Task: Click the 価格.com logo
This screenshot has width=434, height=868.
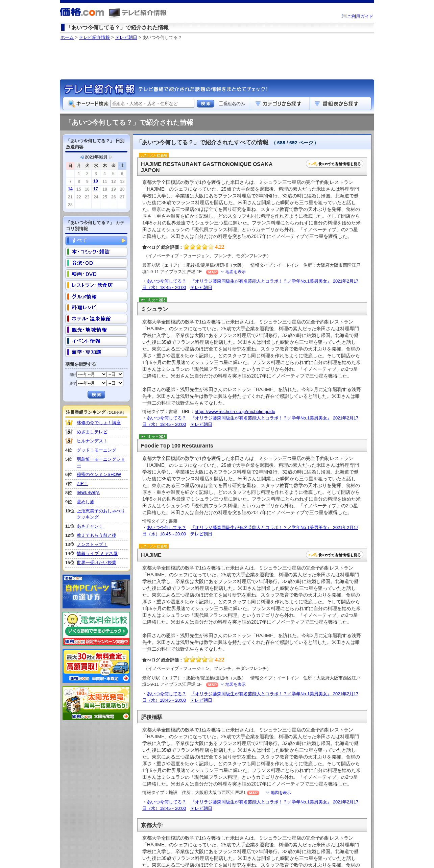Action: [82, 13]
